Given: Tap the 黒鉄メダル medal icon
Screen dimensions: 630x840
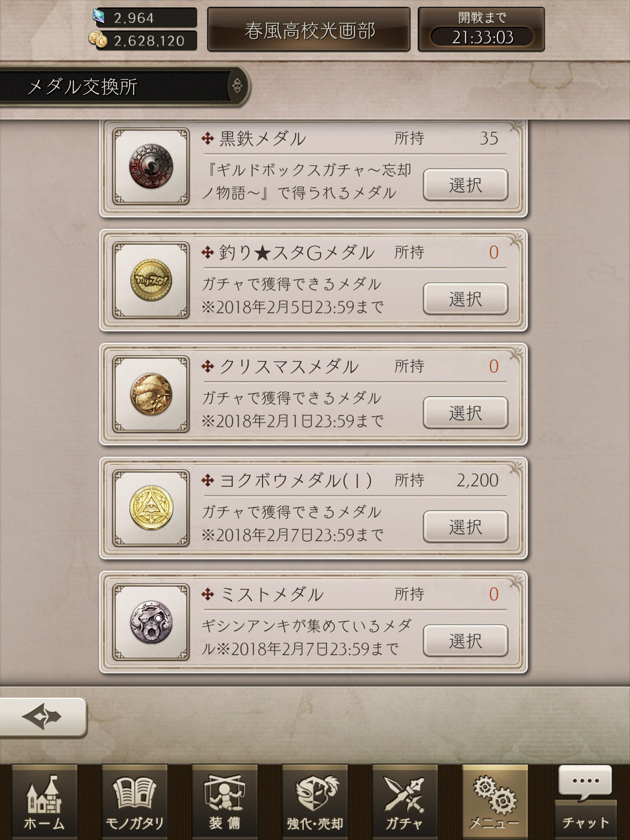Looking at the screenshot, I should (x=151, y=167).
